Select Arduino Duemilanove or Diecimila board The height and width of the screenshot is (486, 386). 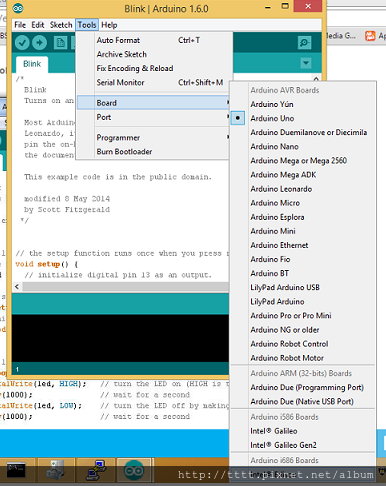pos(303,132)
